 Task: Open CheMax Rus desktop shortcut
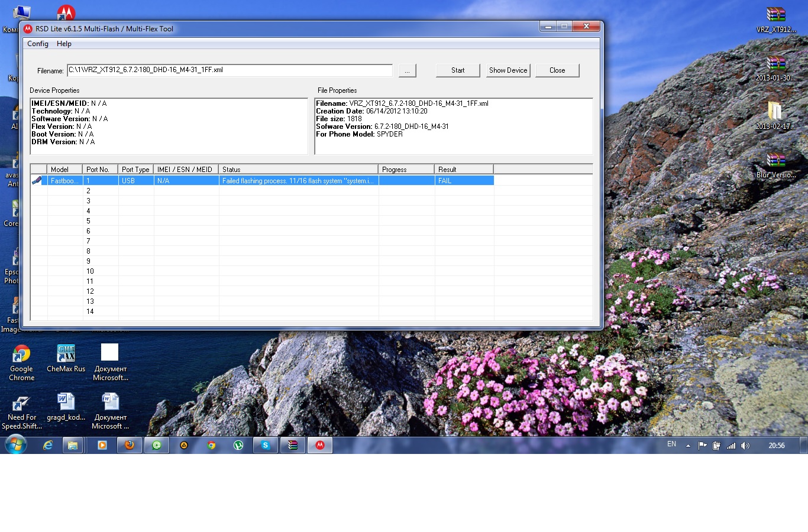66,358
